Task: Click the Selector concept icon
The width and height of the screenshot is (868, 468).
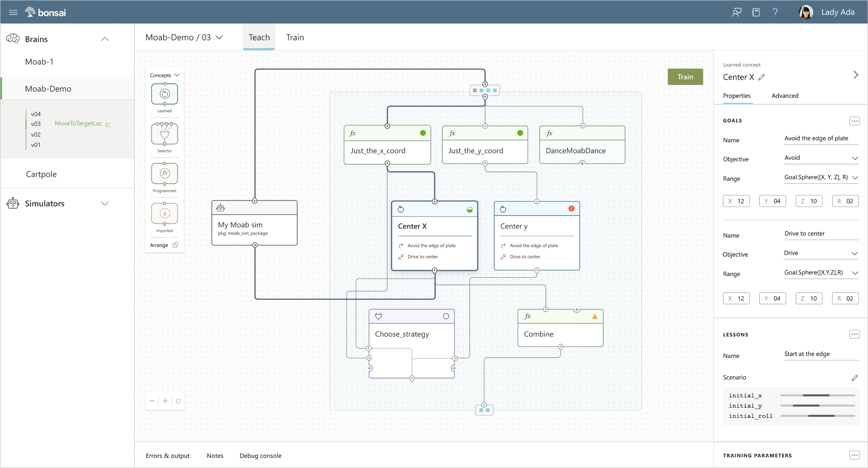Action: click(164, 134)
